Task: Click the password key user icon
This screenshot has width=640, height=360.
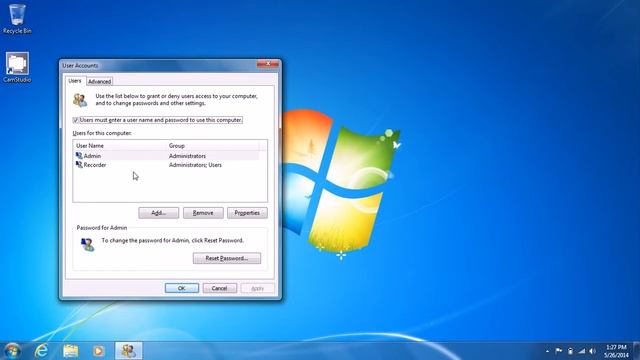Action: pos(87,244)
